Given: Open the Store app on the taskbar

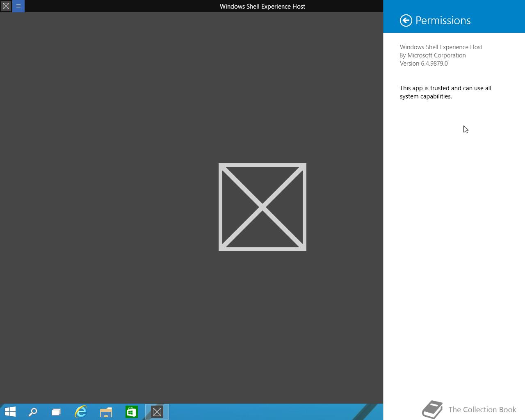Looking at the screenshot, I should [132, 412].
